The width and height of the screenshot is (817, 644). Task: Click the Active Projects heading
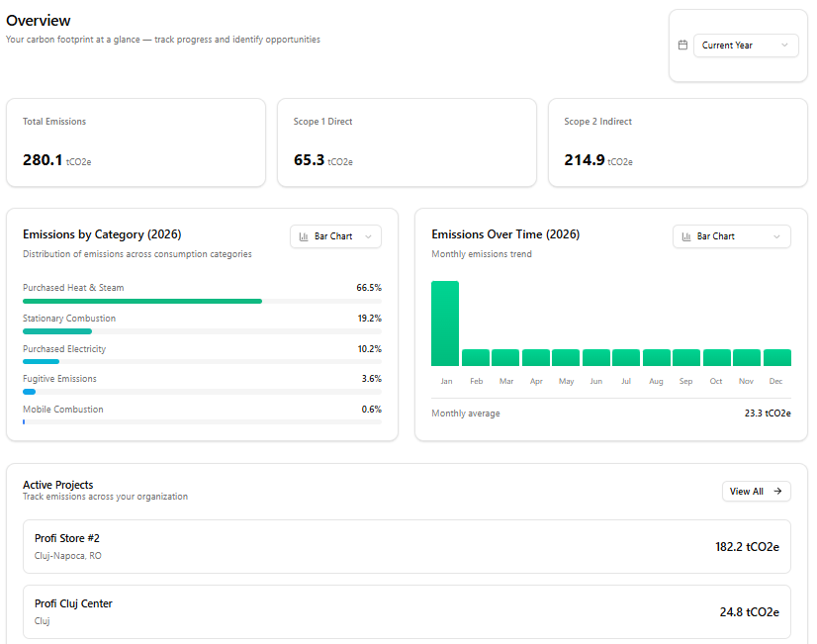pos(57,485)
